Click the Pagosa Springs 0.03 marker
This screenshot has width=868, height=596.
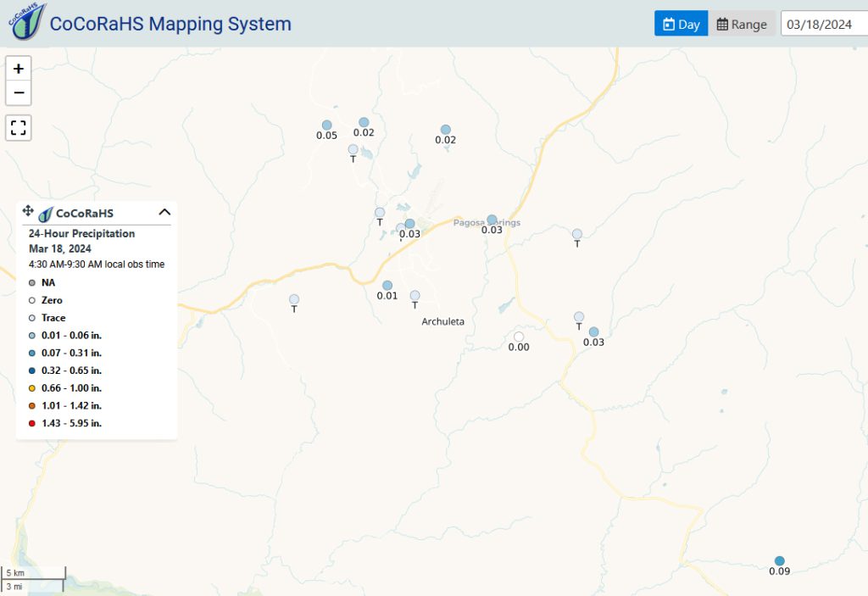pos(492,220)
